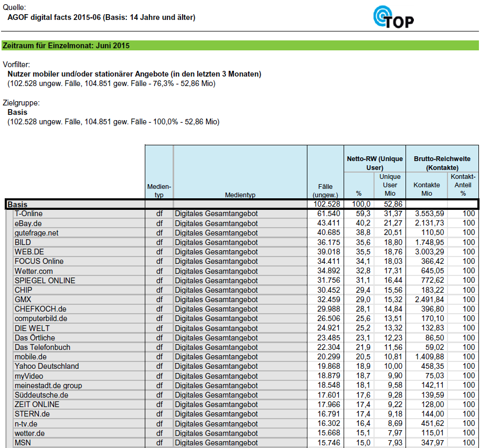Viewport: 480px width, 448px height.
Task: Click the BILD row name
Action: tap(23, 242)
